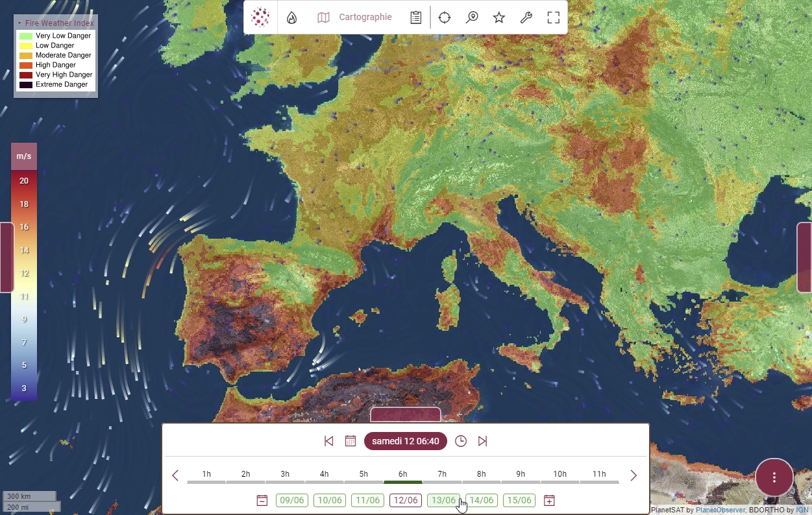Open the settings wrench icon
This screenshot has width=812, height=515.
pyautogui.click(x=526, y=18)
